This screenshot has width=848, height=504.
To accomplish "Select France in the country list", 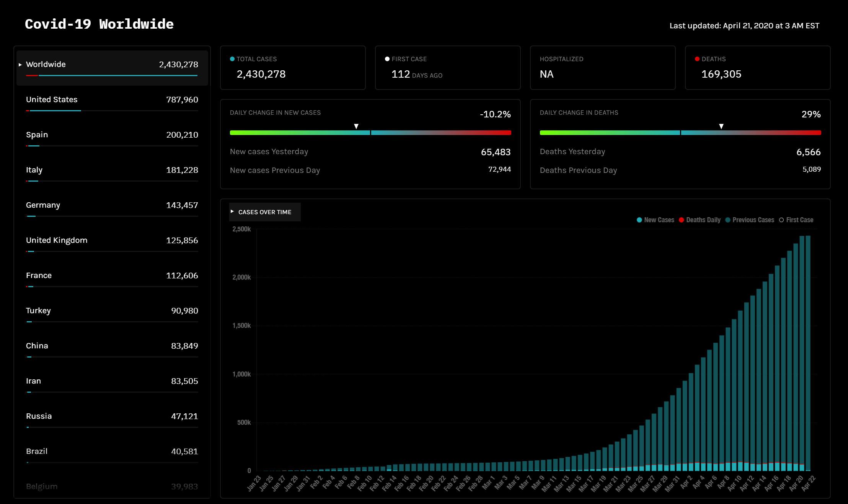I will [112, 279].
